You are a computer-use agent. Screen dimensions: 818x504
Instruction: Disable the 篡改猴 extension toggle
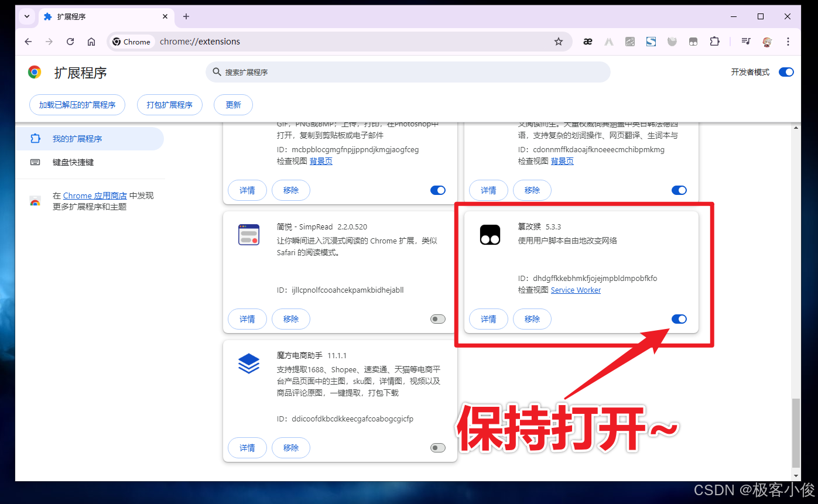[679, 319]
